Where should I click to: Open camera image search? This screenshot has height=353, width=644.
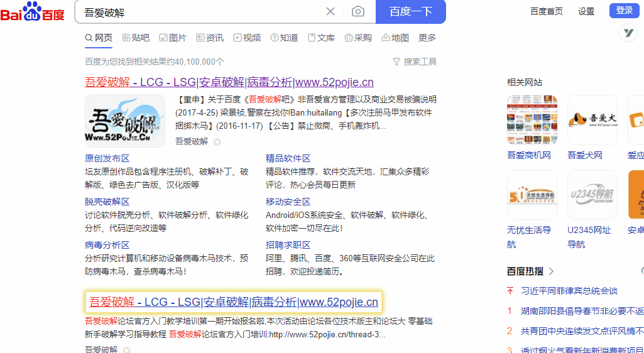click(x=357, y=11)
